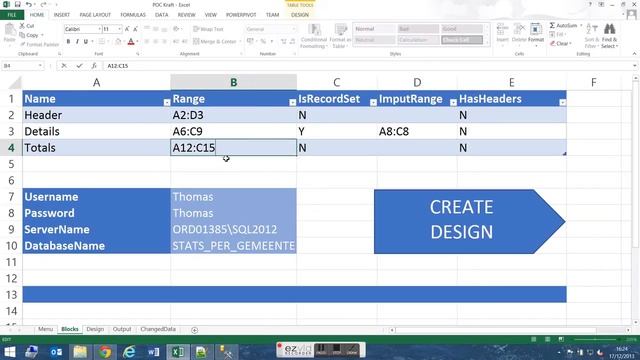Toggle Wrap Text
The height and width of the screenshot is (360, 640).
(x=208, y=29)
